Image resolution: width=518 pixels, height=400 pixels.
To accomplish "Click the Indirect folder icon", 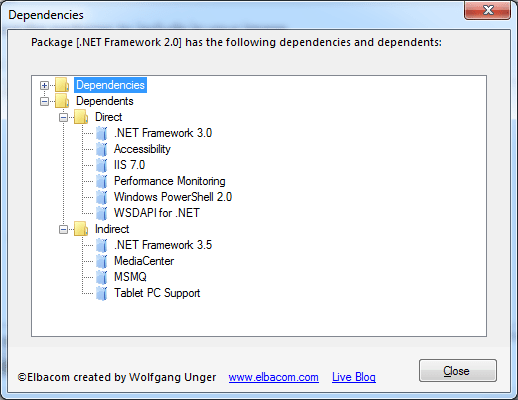I will (x=81, y=229).
